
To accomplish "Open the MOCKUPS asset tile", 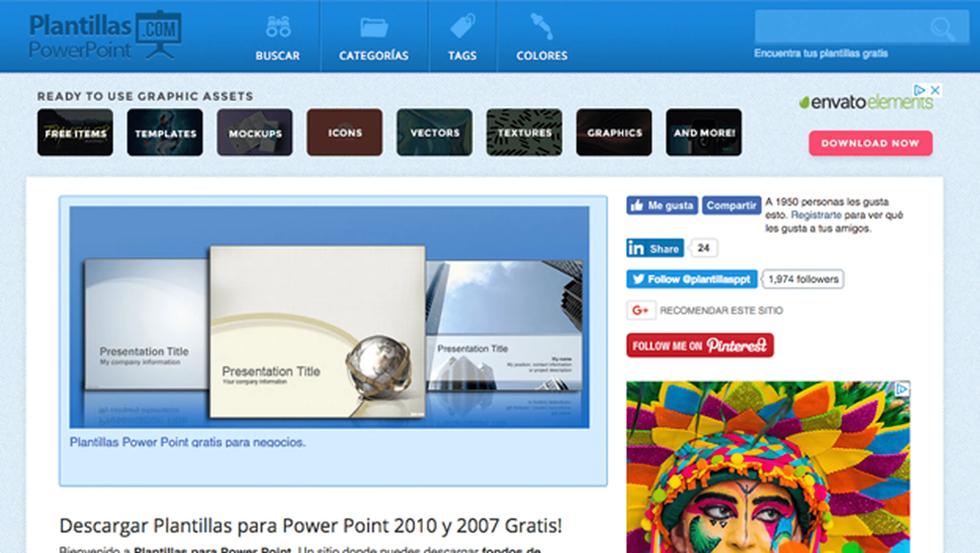I will 255,133.
